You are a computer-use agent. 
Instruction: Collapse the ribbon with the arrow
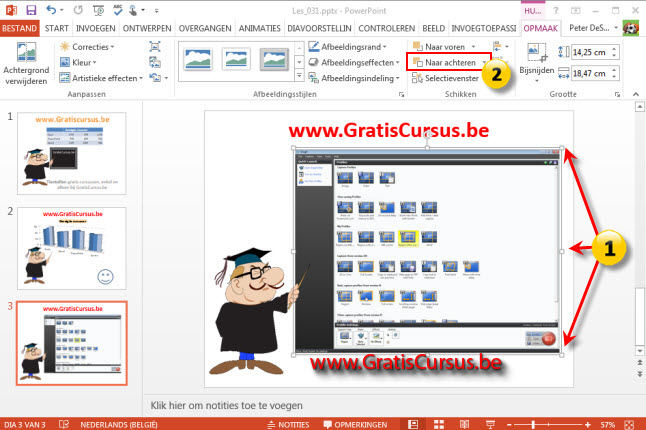tap(636, 94)
